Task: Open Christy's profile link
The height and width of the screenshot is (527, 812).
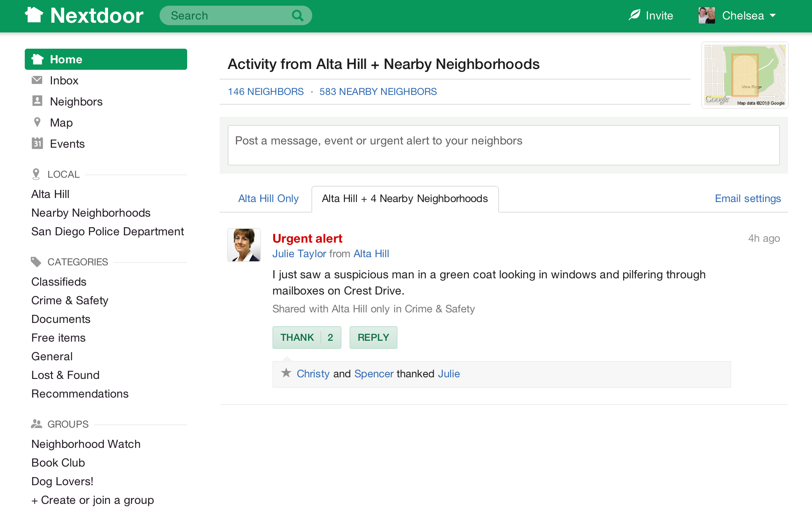Action: tap(313, 374)
